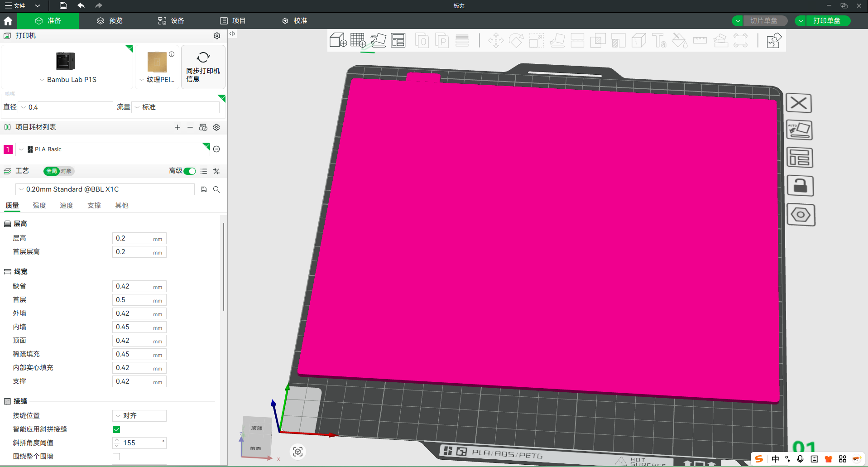Open nozzle 直径 0.4 dropdown

point(65,107)
